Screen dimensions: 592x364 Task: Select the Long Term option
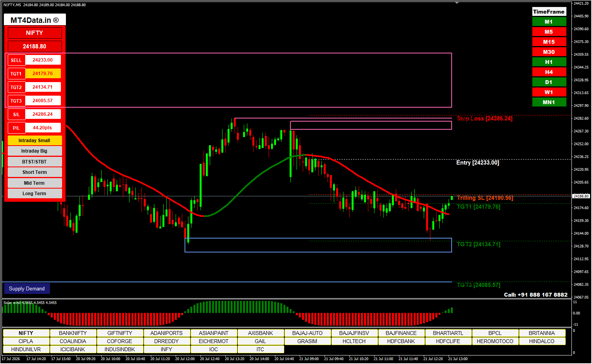pyautogui.click(x=35, y=194)
